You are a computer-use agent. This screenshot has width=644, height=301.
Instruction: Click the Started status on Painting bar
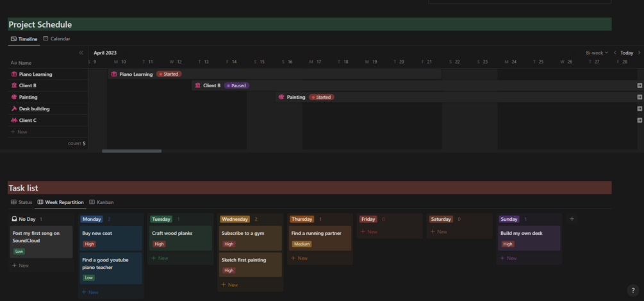[x=322, y=97]
